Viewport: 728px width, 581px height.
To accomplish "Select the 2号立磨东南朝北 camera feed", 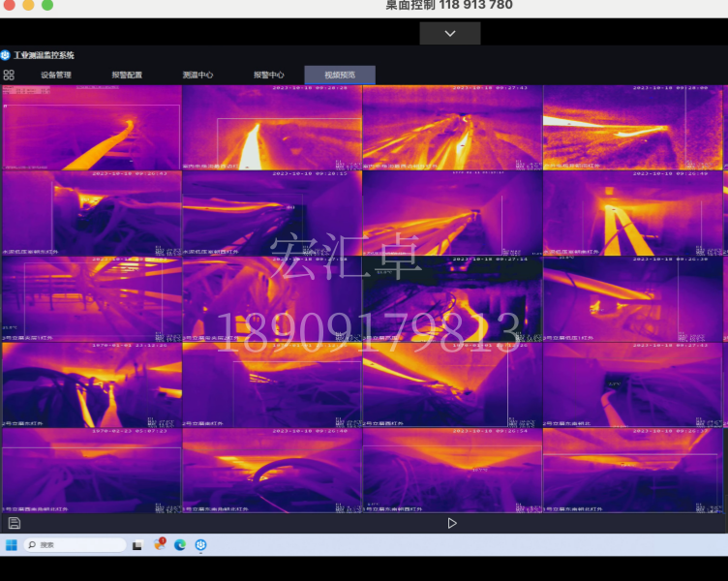I will tap(633, 385).
